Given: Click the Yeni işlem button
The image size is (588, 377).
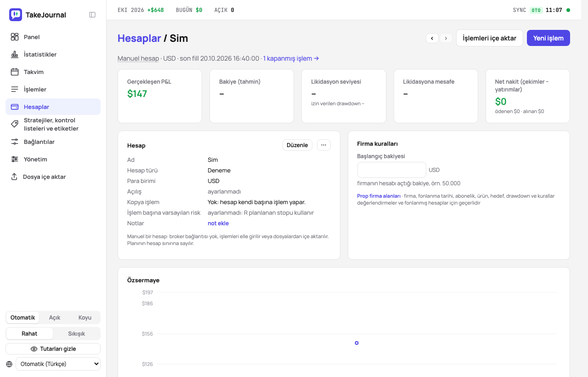Looking at the screenshot, I should 548,38.
